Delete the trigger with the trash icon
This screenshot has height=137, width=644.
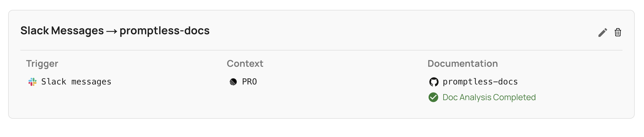pyautogui.click(x=618, y=33)
